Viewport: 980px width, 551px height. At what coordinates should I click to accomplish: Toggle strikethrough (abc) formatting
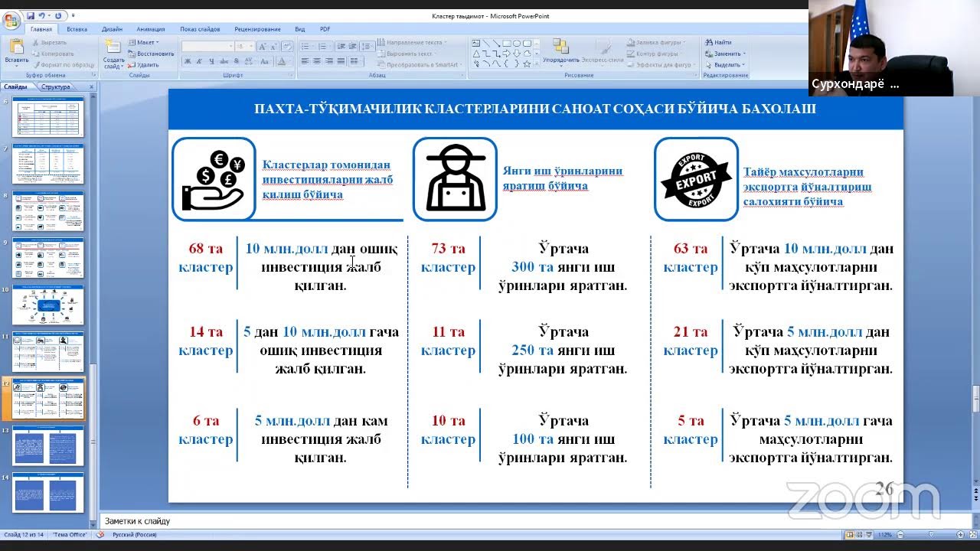click(224, 61)
